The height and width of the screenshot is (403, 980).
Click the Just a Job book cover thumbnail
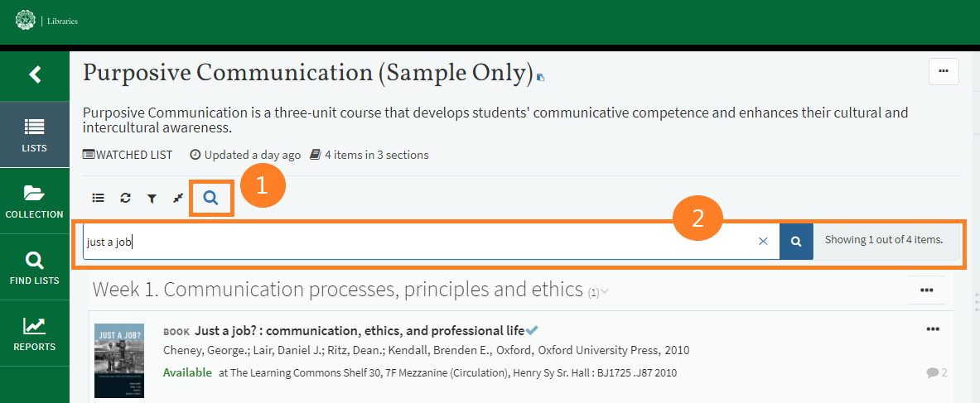pyautogui.click(x=119, y=361)
